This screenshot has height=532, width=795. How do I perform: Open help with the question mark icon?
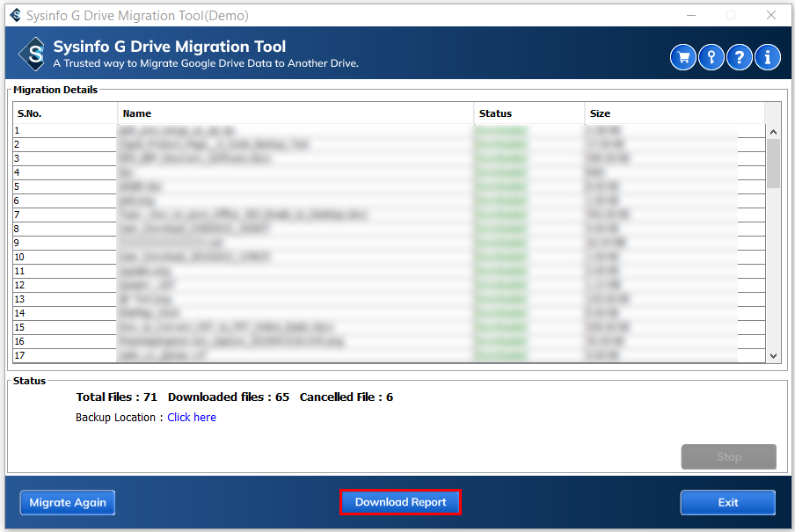click(740, 57)
